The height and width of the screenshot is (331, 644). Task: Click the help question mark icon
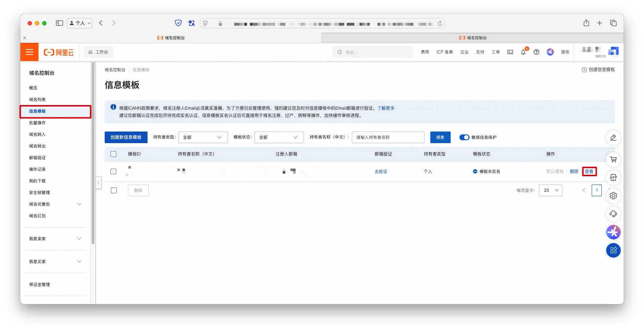536,52
